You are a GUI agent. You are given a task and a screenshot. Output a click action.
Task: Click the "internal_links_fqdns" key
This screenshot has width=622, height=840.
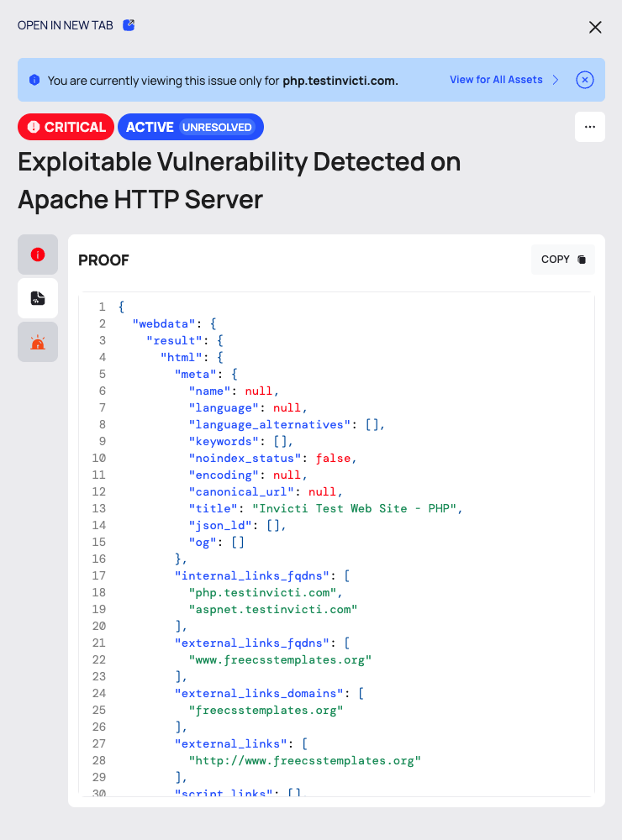tap(252, 576)
